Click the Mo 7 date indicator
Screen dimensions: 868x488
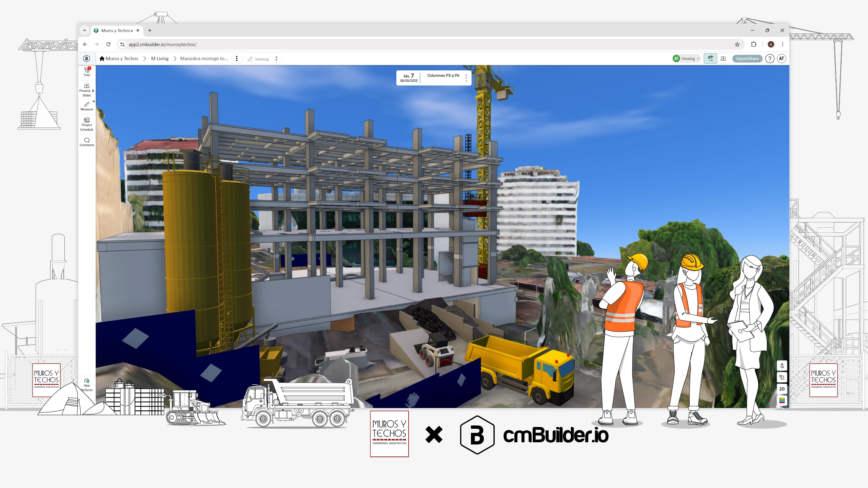click(409, 78)
